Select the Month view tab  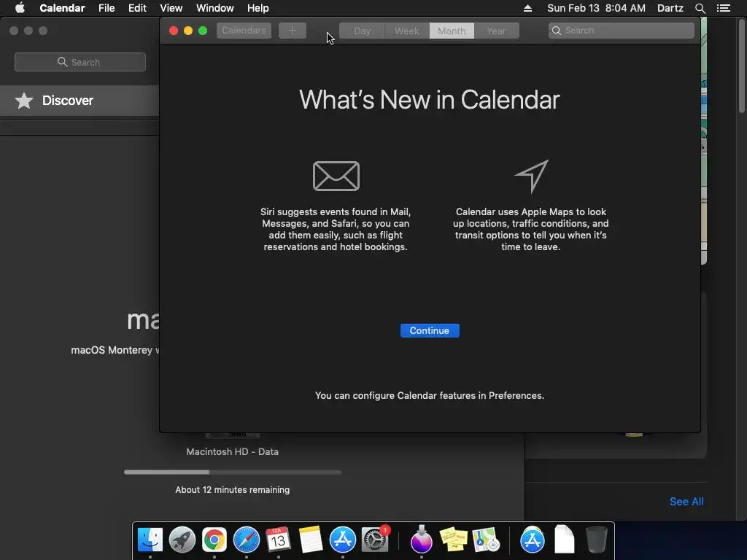tap(452, 31)
